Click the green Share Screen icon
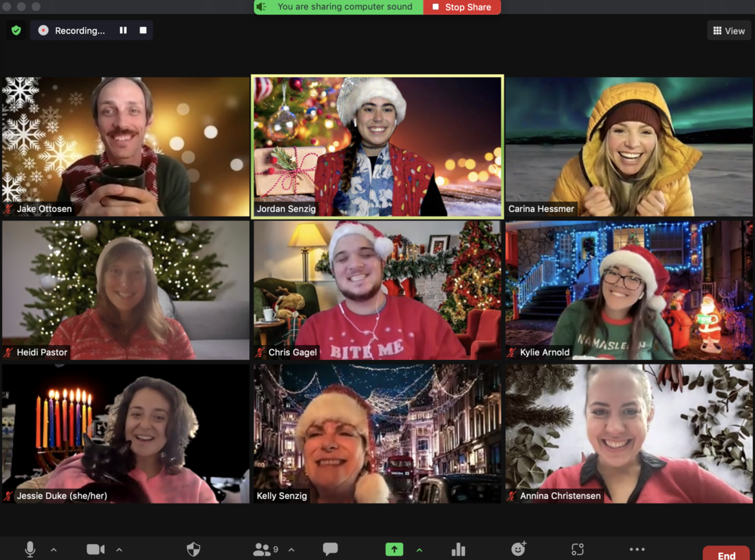The height and width of the screenshot is (560, 755). coord(394,549)
